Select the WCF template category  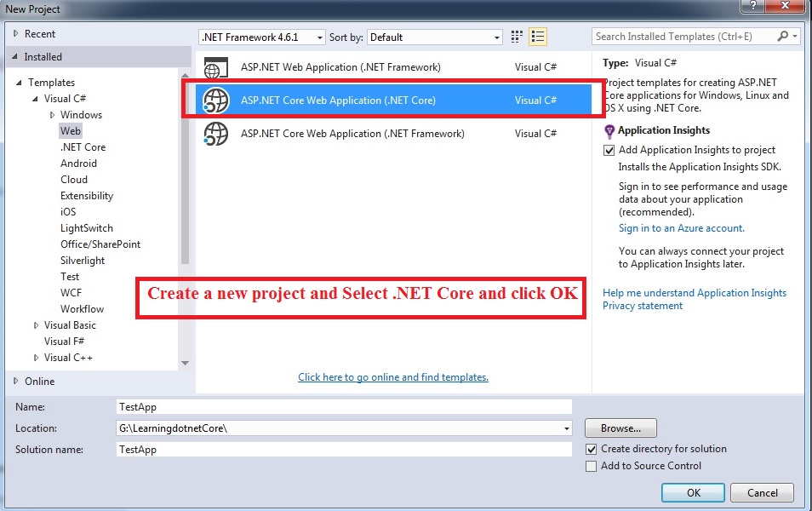pos(71,293)
